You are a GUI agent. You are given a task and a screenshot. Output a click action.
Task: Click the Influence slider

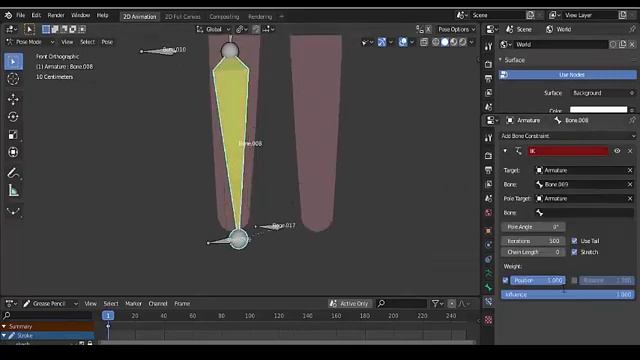coord(568,295)
